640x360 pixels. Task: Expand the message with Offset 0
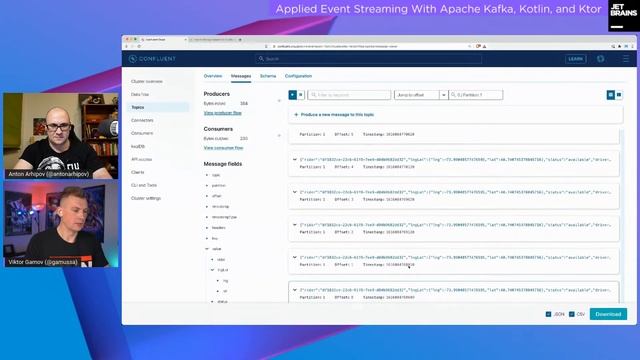pos(295,290)
